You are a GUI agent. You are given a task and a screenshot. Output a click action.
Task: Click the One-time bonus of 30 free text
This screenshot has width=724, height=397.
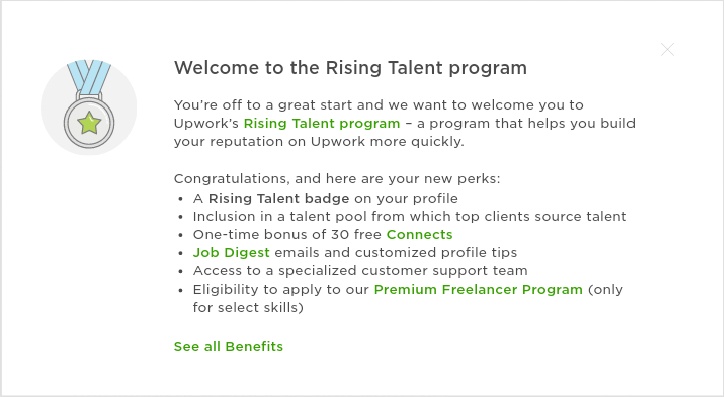point(287,235)
